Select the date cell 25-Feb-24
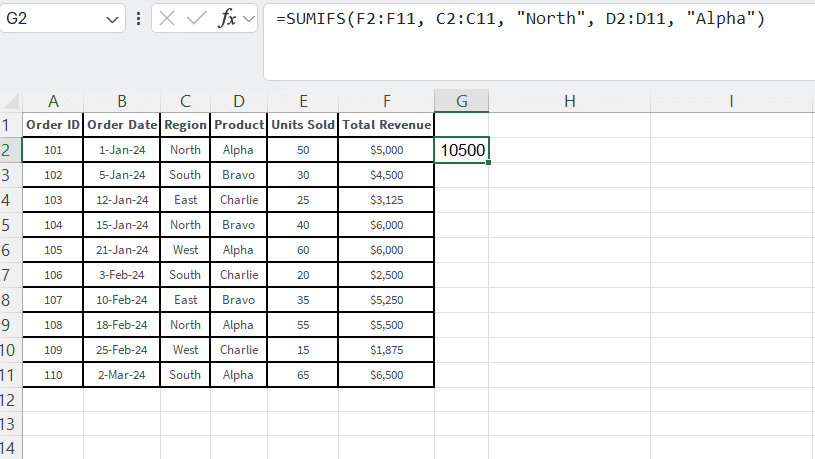Viewport: 815px width, 459px height. 122,350
